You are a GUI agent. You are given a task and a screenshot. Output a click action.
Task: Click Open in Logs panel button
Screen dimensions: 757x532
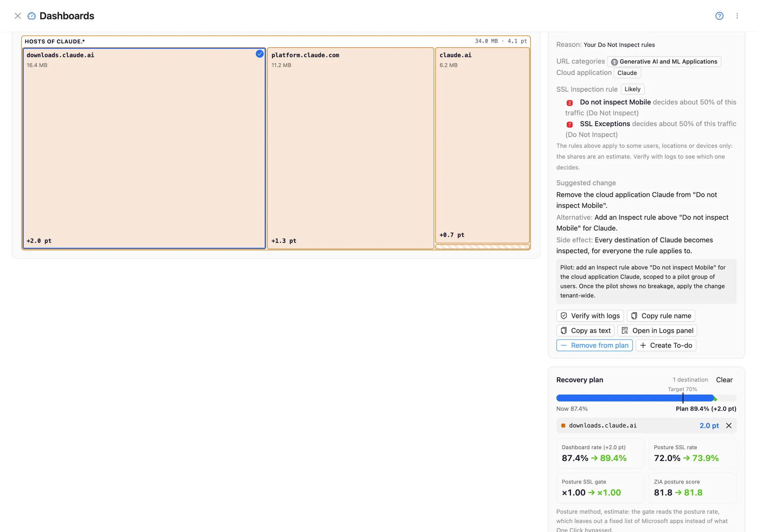click(x=657, y=331)
